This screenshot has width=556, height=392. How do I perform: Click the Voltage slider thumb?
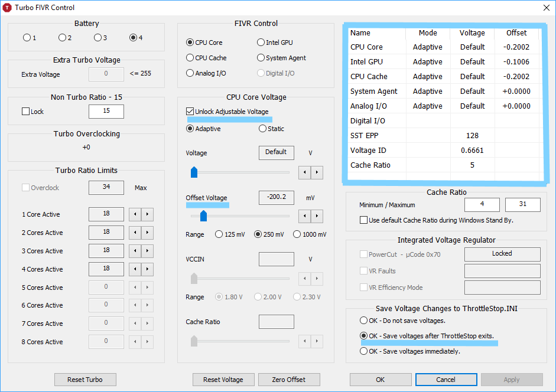coord(194,172)
